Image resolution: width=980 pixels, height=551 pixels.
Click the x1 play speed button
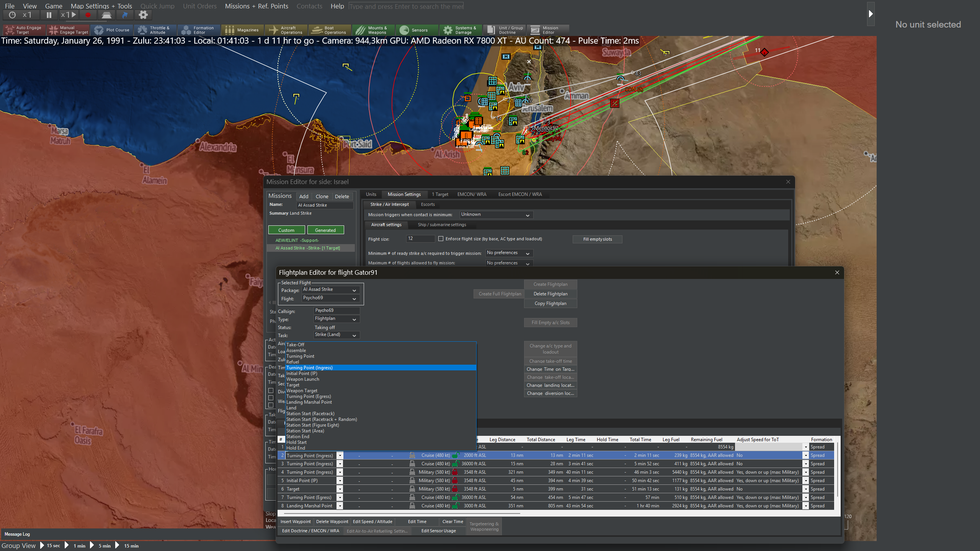point(69,15)
